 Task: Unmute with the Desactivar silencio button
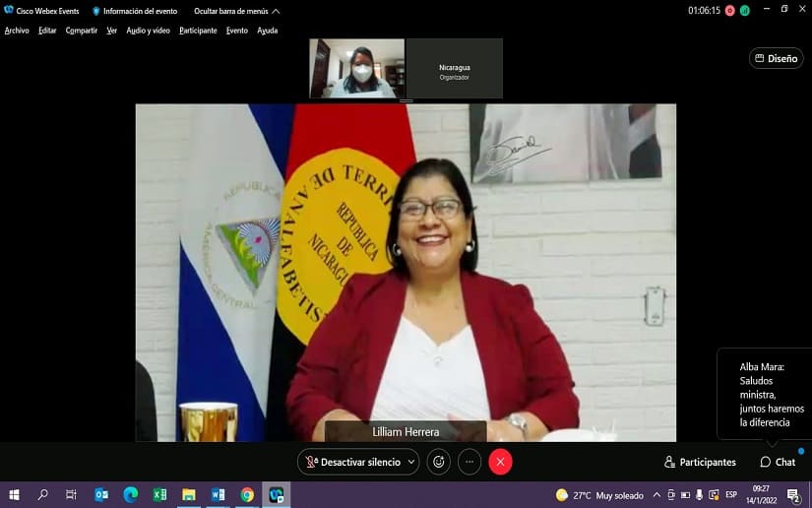(352, 462)
